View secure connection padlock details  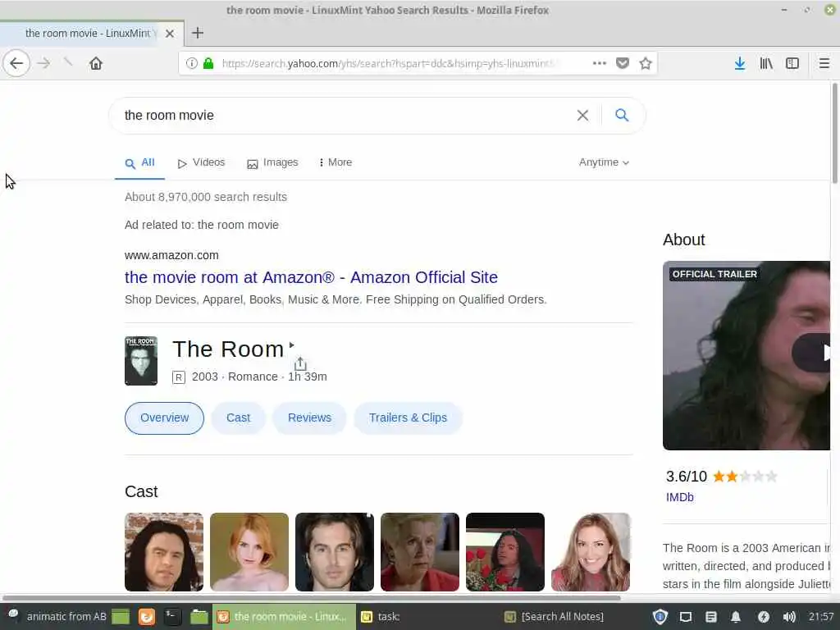pyautogui.click(x=208, y=63)
